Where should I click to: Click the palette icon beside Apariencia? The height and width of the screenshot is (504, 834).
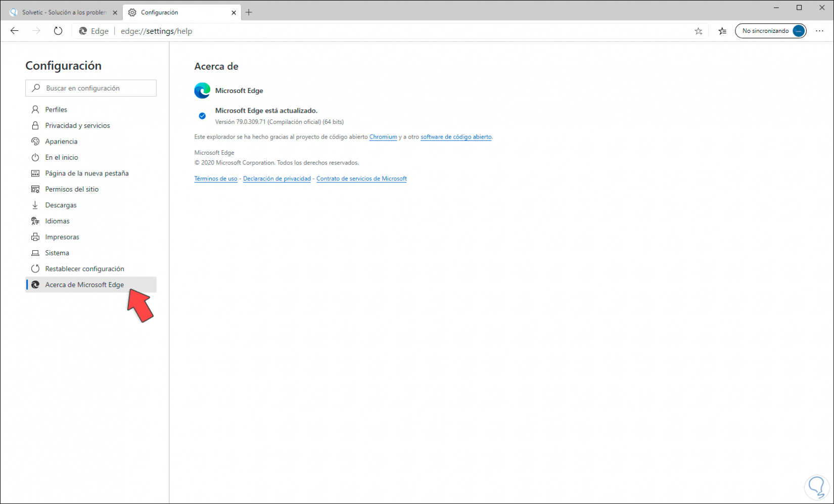[x=35, y=141]
